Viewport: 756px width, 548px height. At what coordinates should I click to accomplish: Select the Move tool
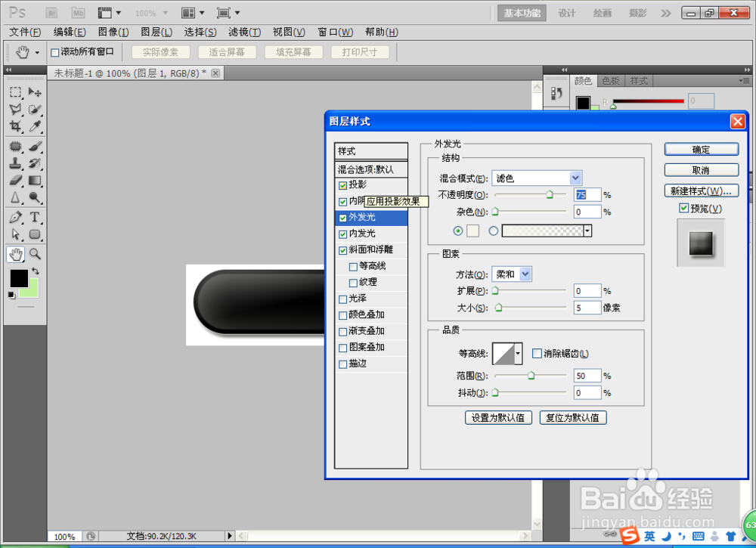(35, 92)
